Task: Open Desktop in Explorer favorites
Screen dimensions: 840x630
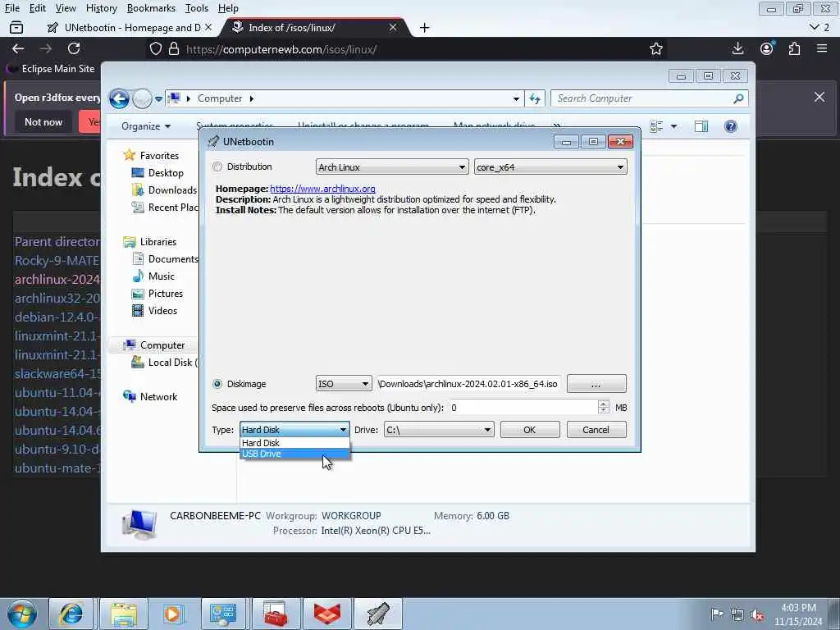Action: [x=157, y=173]
